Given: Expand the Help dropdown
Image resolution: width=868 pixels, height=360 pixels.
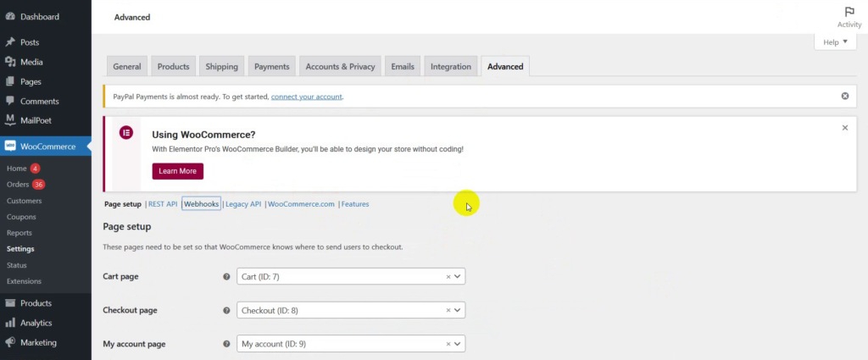Looking at the screenshot, I should coord(835,42).
